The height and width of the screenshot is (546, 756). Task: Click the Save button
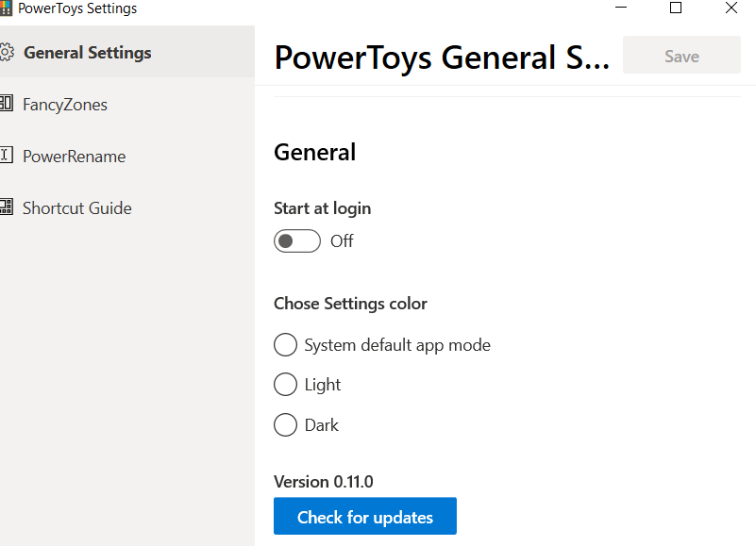680,56
